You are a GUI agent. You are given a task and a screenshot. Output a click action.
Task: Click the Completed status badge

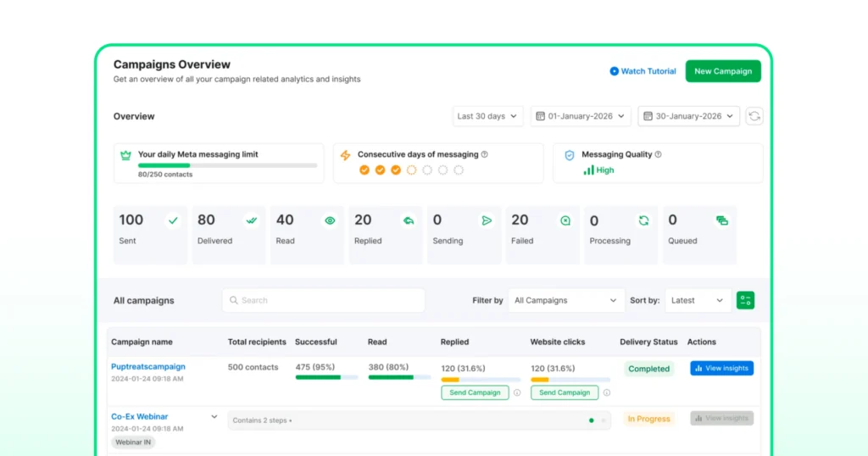[648, 369]
